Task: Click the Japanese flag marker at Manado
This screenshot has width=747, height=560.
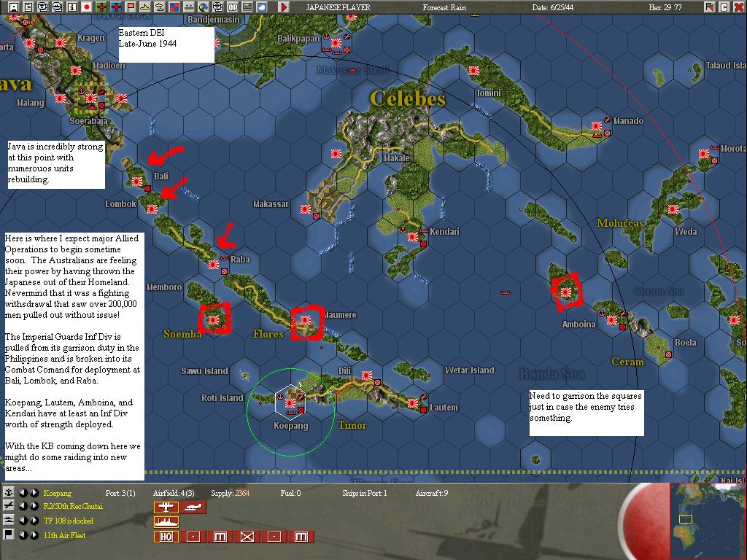Action: click(x=597, y=126)
